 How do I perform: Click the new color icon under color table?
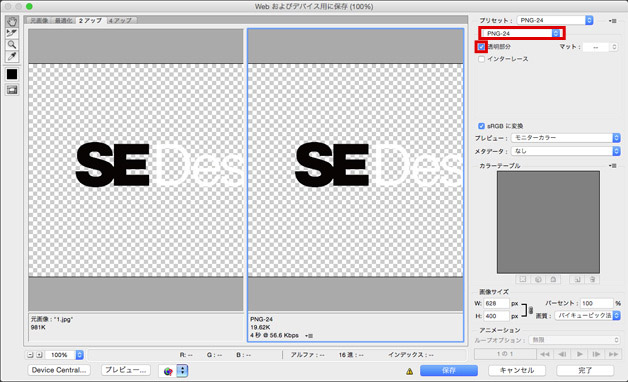coord(577,279)
